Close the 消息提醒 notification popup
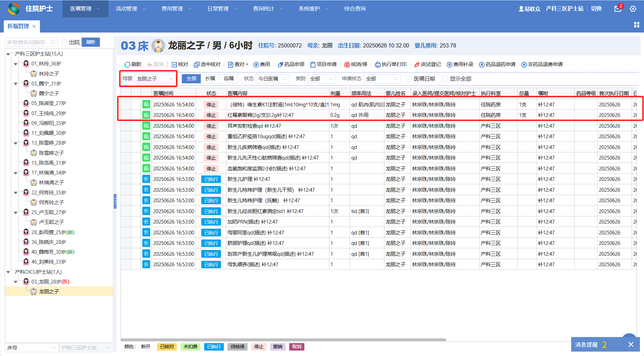644x356 pixels. (x=631, y=344)
